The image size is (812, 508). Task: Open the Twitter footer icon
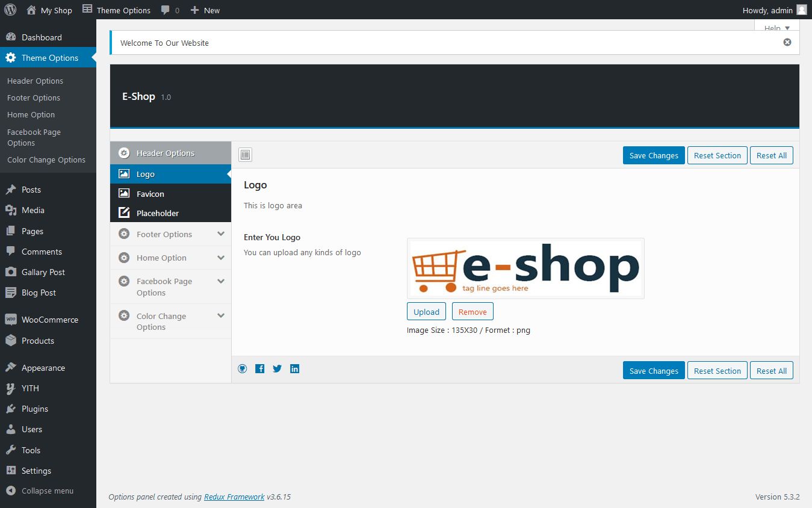tap(277, 368)
